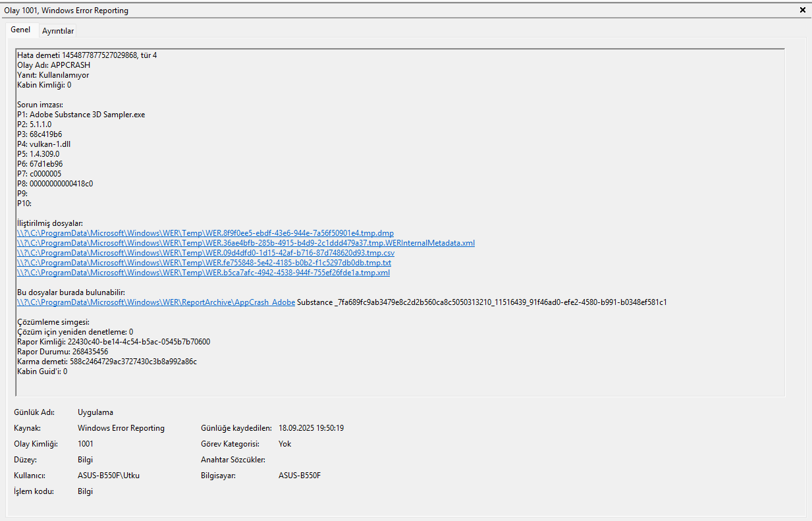The height and width of the screenshot is (521, 812).
Task: Open the ReportArchive AppCrash_Adobe folder link
Action: click(156, 302)
